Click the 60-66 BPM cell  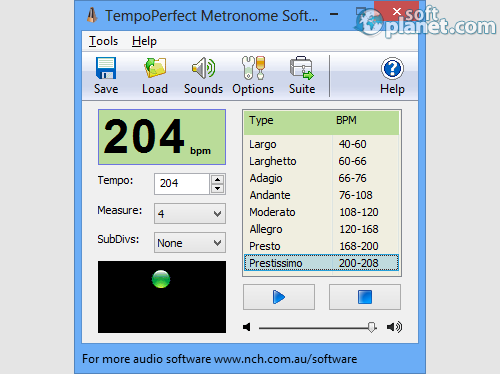pyautogui.click(x=352, y=161)
